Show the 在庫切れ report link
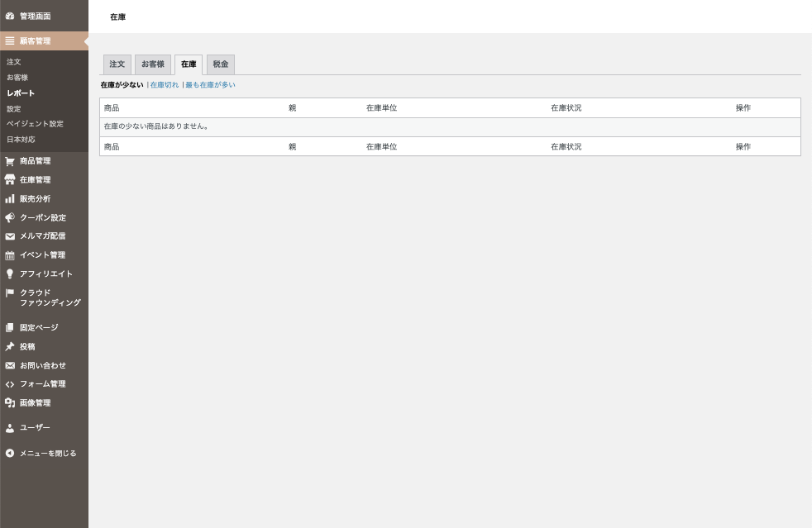The height and width of the screenshot is (528, 812). [x=164, y=85]
